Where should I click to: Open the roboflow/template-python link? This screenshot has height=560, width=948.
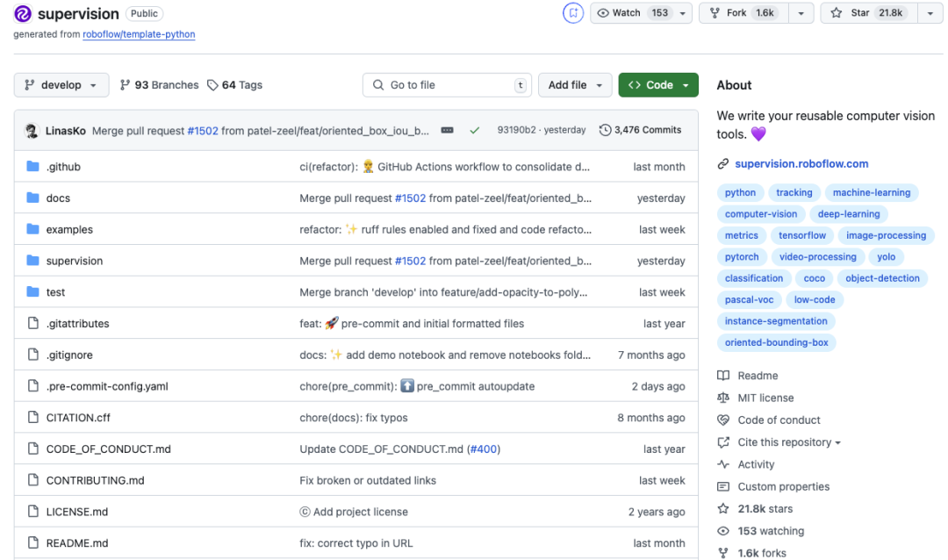[139, 34]
